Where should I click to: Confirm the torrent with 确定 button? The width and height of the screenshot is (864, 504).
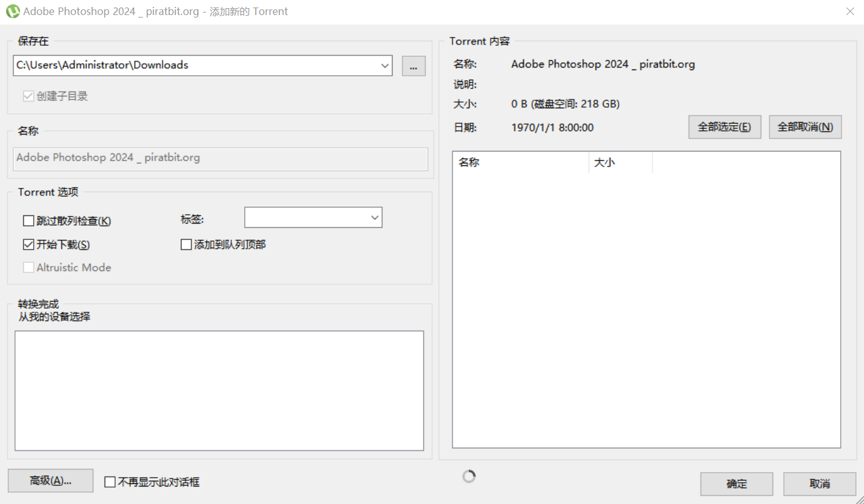click(736, 484)
